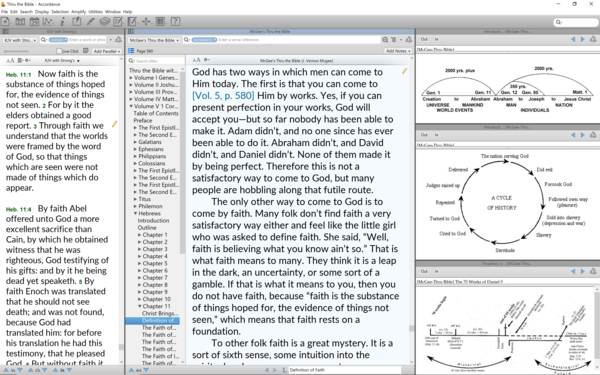
Task: Open the first user notes edit icon
Action: pos(118,21)
